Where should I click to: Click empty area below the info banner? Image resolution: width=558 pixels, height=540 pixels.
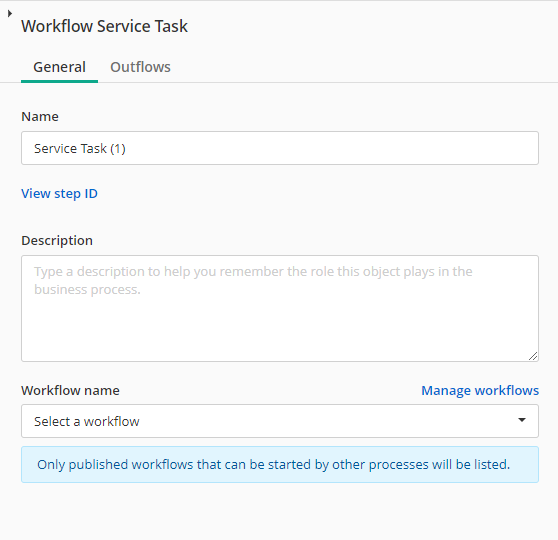[x=280, y=513]
